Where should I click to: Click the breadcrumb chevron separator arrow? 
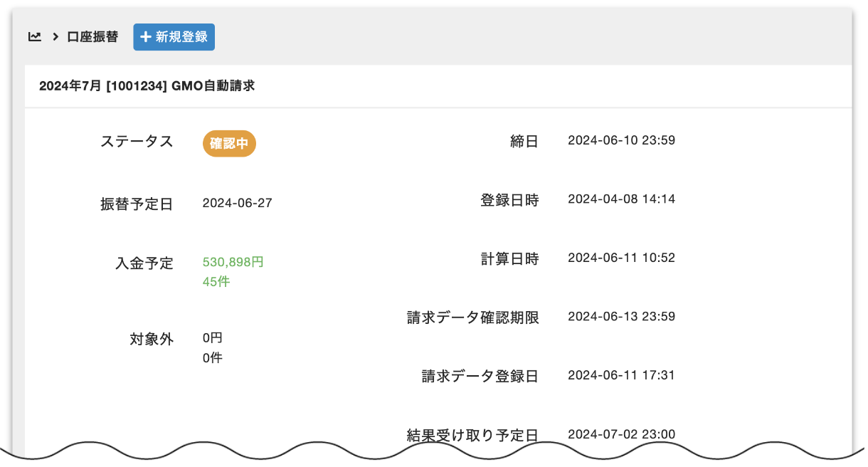pyautogui.click(x=55, y=37)
